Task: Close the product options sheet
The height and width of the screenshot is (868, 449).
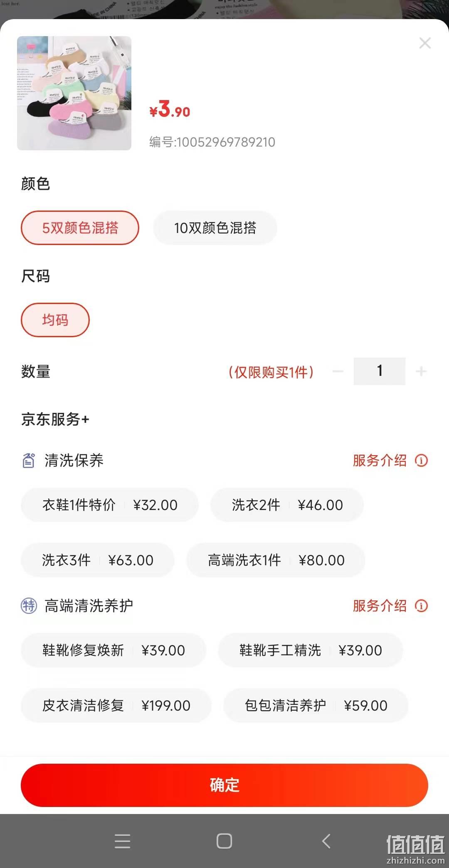Action: pos(425,43)
